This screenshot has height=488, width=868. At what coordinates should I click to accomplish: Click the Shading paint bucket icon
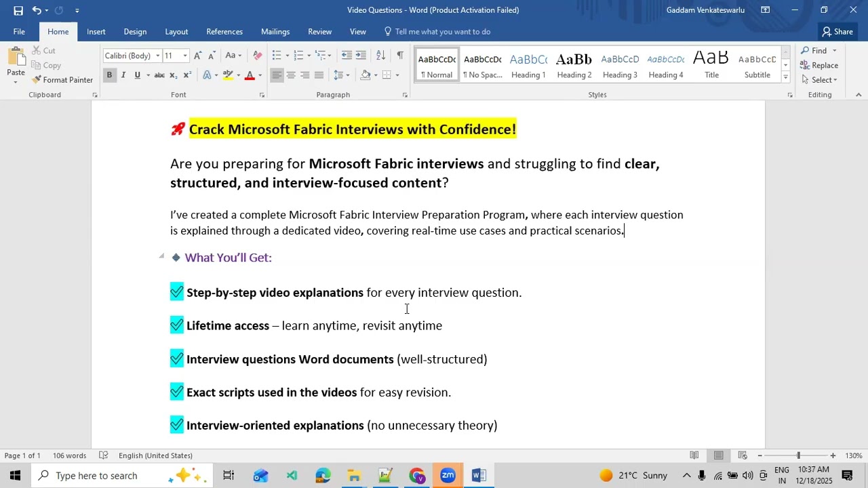[x=366, y=75]
